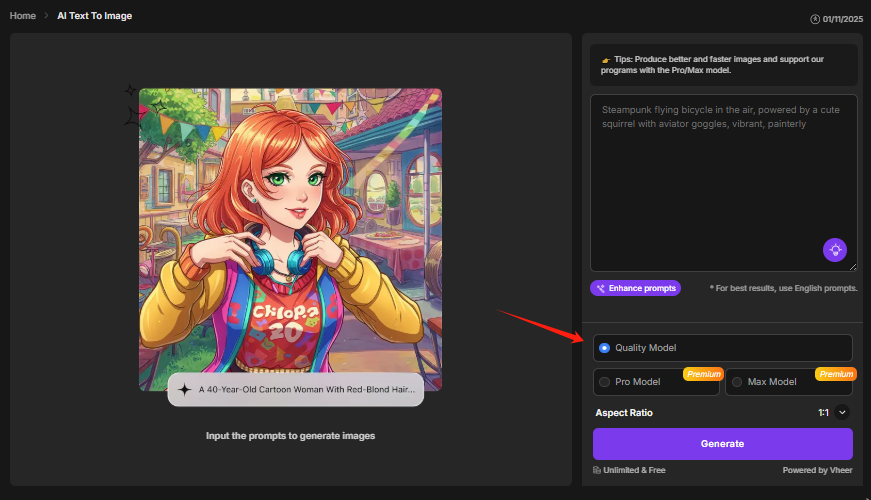Image resolution: width=871 pixels, height=500 pixels.
Task: Click the clock icon beside the date
Action: [815, 18]
